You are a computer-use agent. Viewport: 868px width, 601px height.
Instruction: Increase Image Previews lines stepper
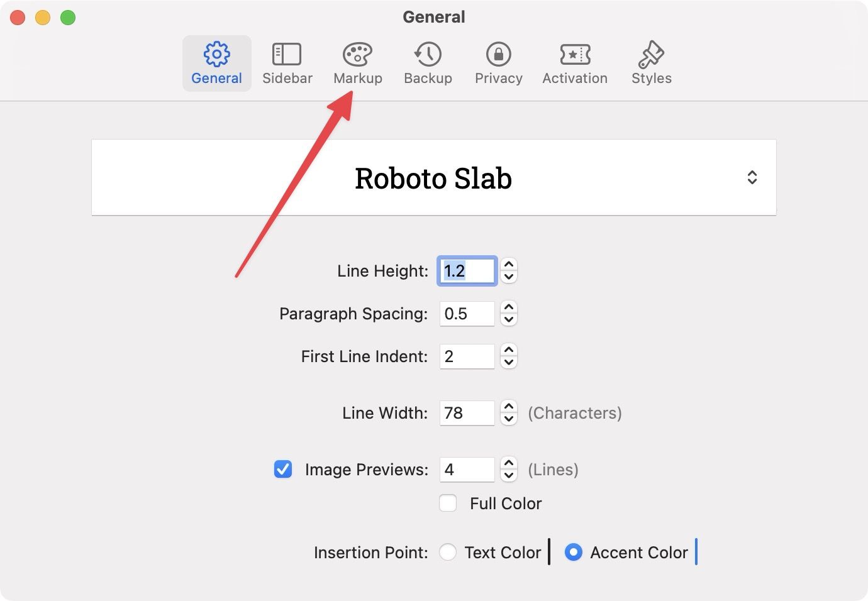click(x=509, y=464)
